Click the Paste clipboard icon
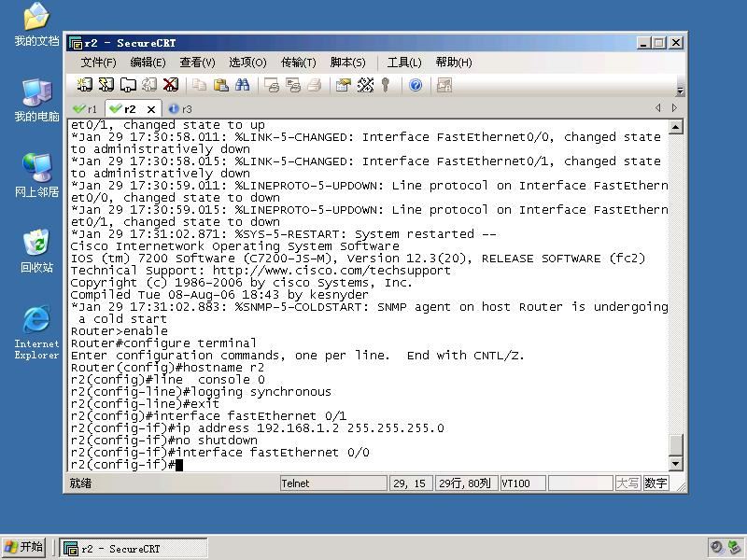The image size is (747, 560). (220, 85)
